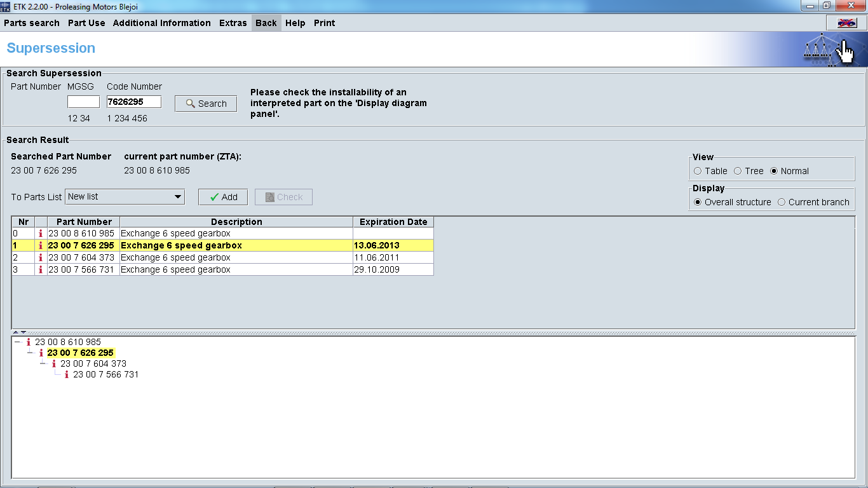Screen dimensions: 868x488
Task: Select the Tree view radio button
Action: click(x=738, y=171)
